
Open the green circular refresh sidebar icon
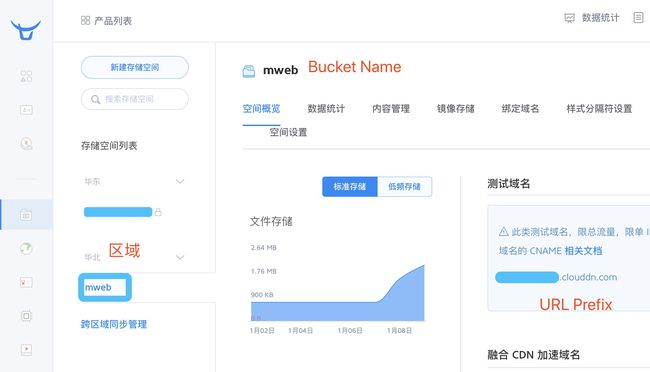[26, 248]
